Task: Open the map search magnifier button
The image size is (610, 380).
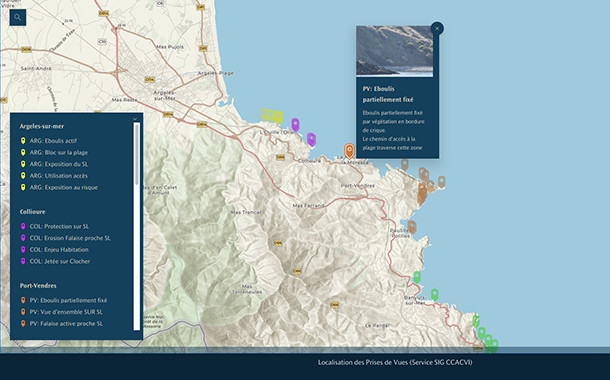Action: pyautogui.click(x=18, y=18)
